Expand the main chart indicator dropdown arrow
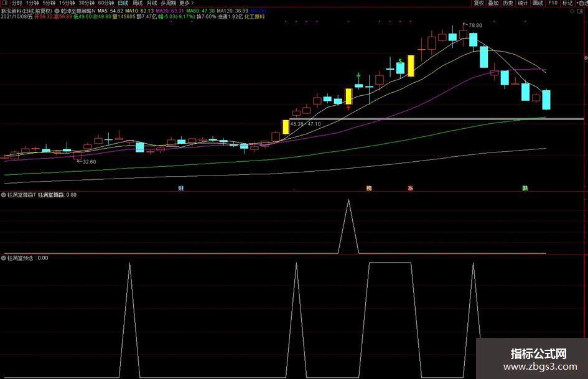This screenshot has width=588, height=379. pyautogui.click(x=57, y=11)
